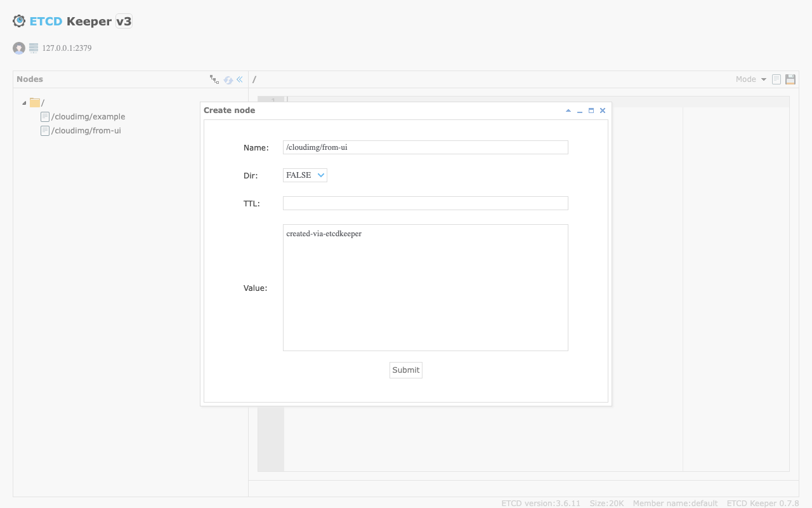Click the Size:20K status text
812x508 pixels.
click(x=607, y=504)
